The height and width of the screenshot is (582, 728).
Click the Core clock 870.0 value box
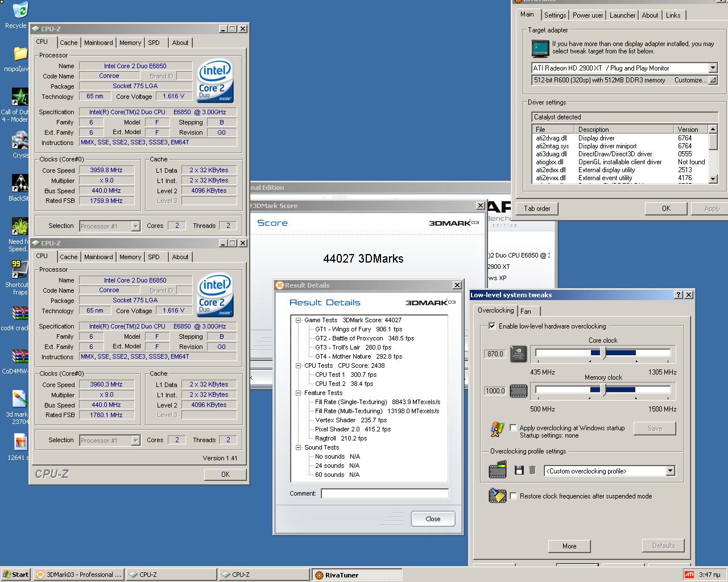click(495, 354)
